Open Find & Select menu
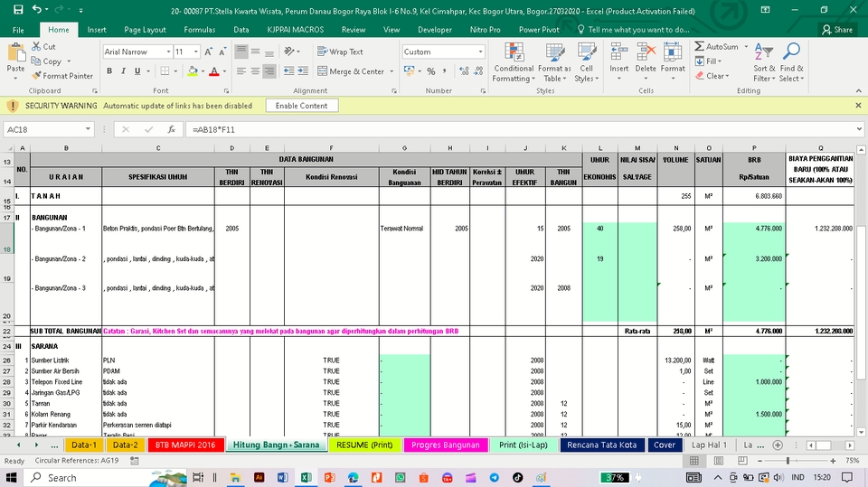 tap(791, 62)
